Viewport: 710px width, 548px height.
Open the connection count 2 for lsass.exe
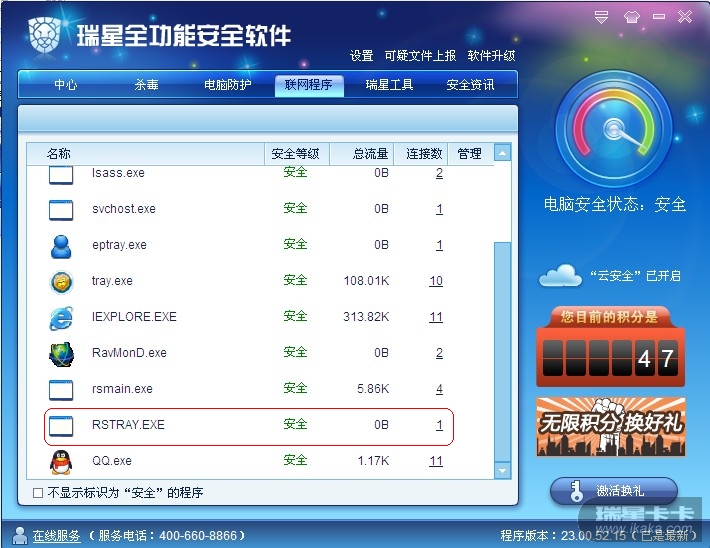pyautogui.click(x=439, y=173)
